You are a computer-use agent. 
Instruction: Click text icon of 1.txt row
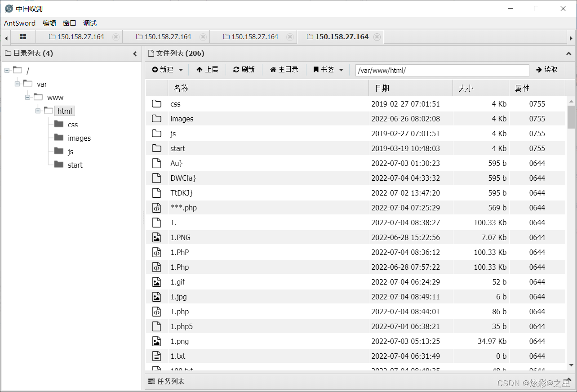(156, 356)
